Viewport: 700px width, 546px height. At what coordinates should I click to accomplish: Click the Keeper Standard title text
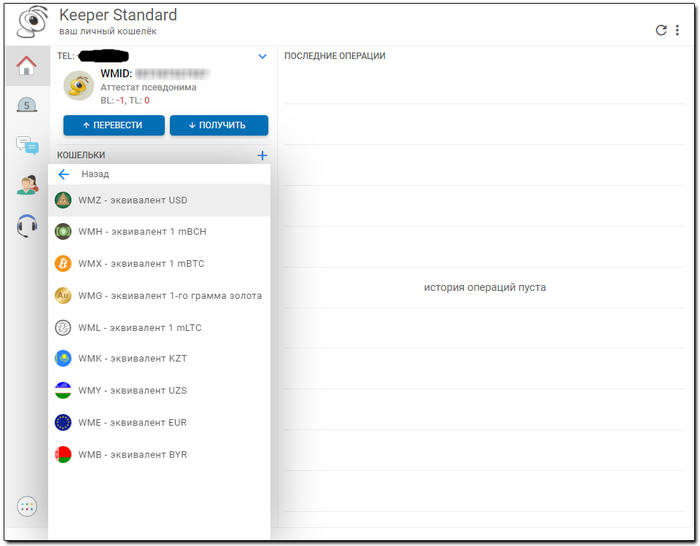118,15
